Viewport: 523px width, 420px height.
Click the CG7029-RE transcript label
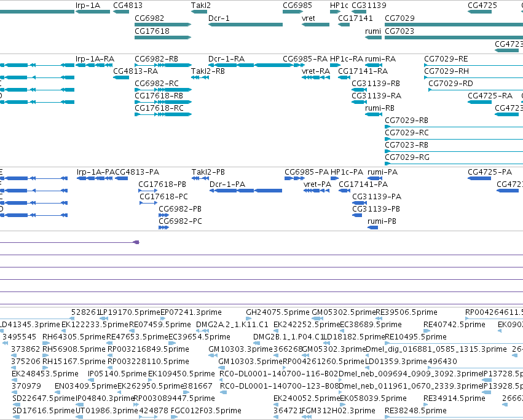click(446, 59)
